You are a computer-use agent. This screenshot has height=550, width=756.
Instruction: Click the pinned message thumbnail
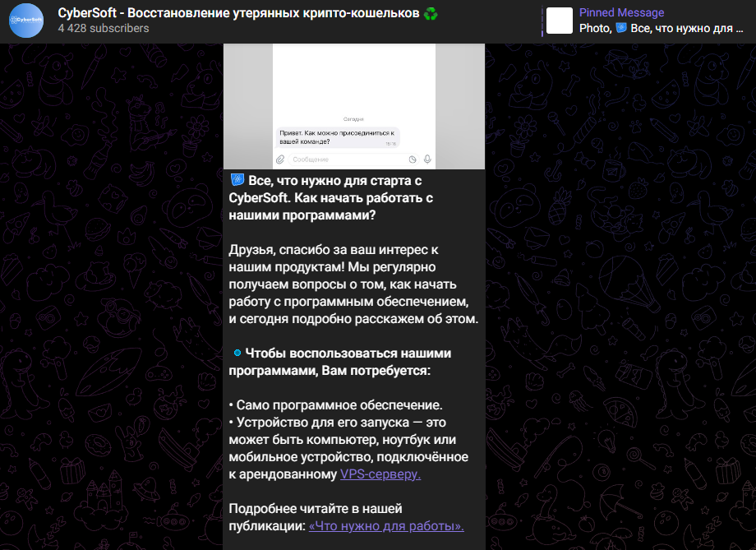(560, 21)
